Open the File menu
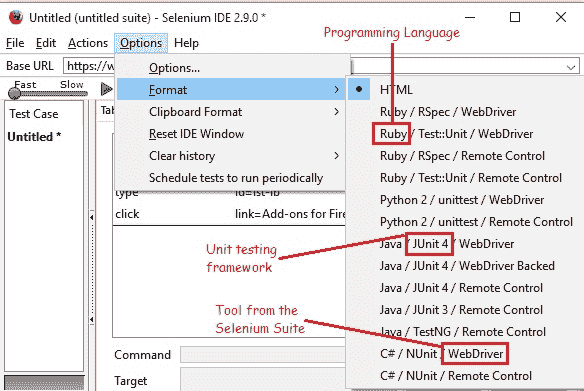The height and width of the screenshot is (391, 584). (x=15, y=43)
